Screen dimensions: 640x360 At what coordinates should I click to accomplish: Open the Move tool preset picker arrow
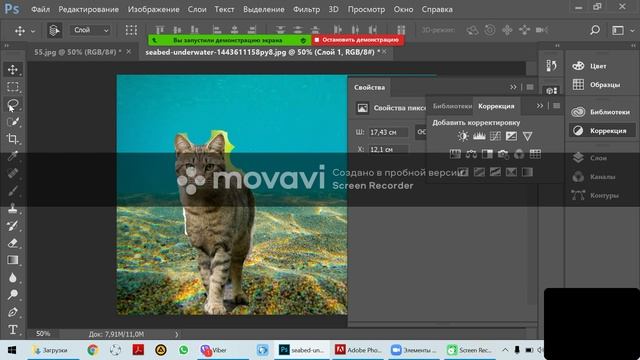point(33,31)
